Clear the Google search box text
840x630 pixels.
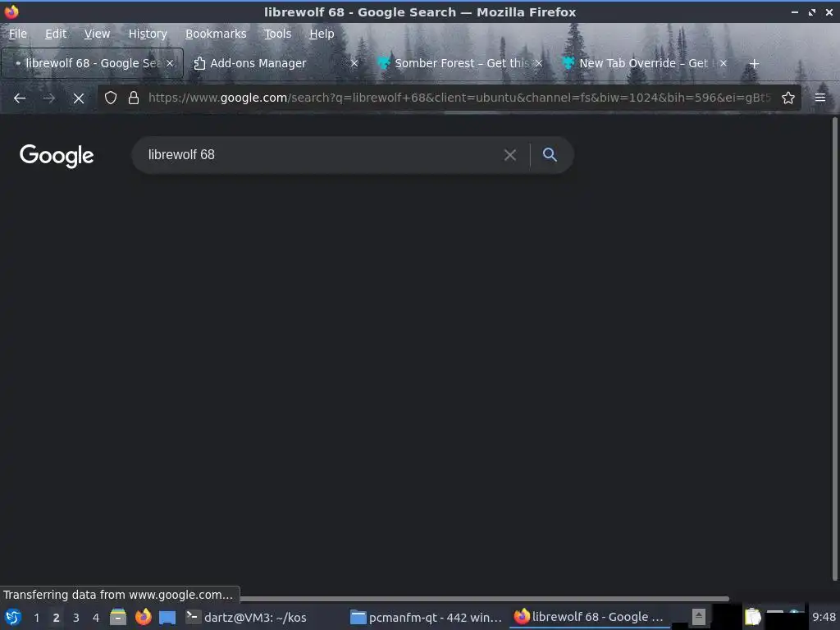[x=510, y=155]
